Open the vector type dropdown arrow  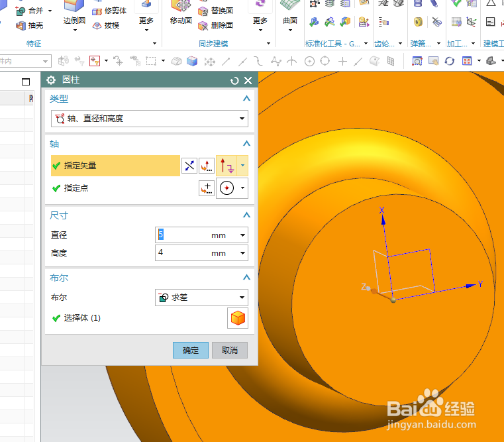point(242,166)
